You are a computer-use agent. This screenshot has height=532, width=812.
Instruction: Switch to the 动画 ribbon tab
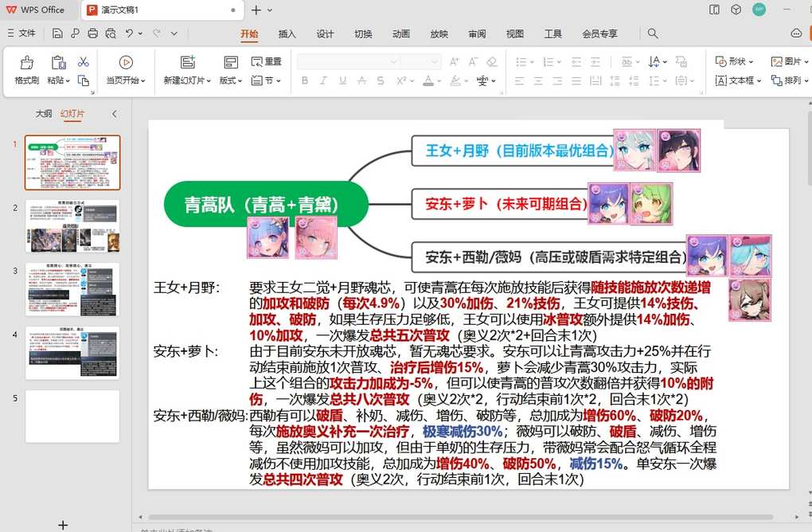400,33
